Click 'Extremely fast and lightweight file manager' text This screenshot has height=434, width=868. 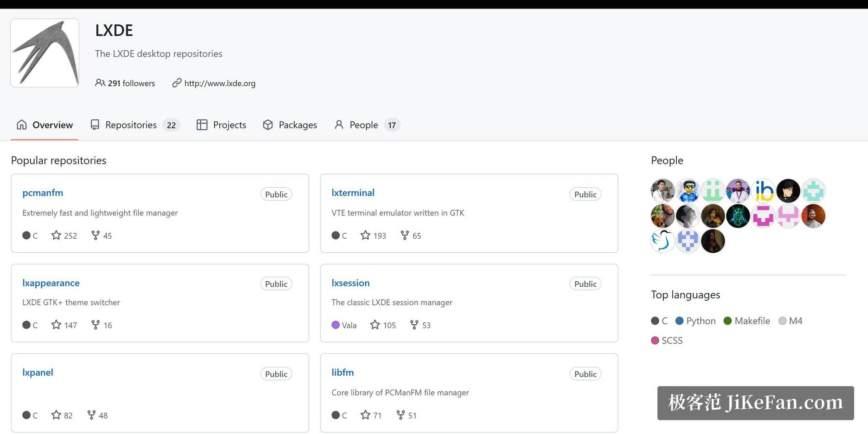100,213
